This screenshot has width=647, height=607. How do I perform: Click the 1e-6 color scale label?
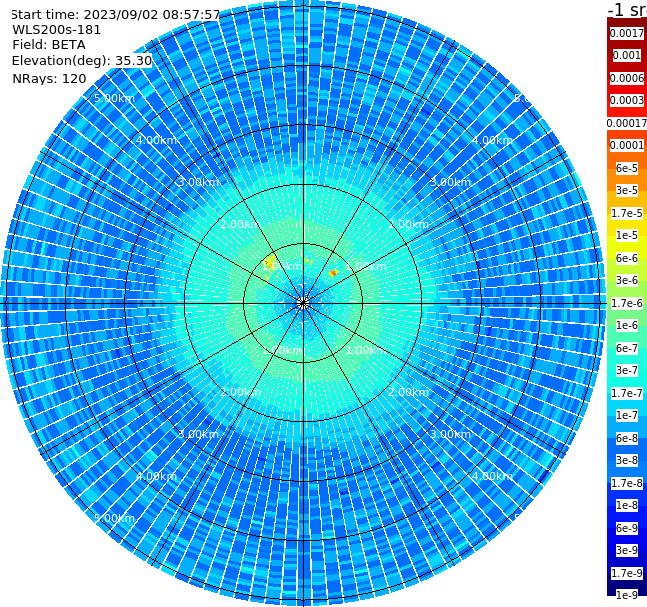627,325
